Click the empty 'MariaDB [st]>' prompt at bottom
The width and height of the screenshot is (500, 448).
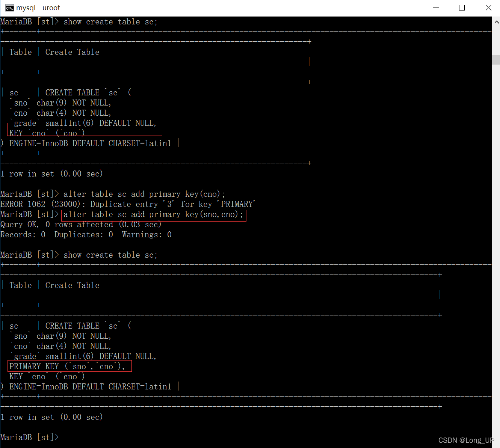(30, 437)
